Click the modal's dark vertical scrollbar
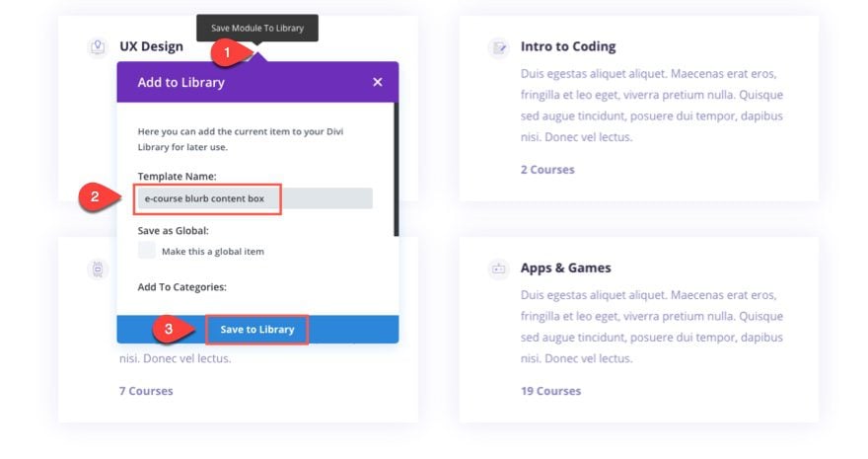The height and width of the screenshot is (459, 868). (x=396, y=168)
